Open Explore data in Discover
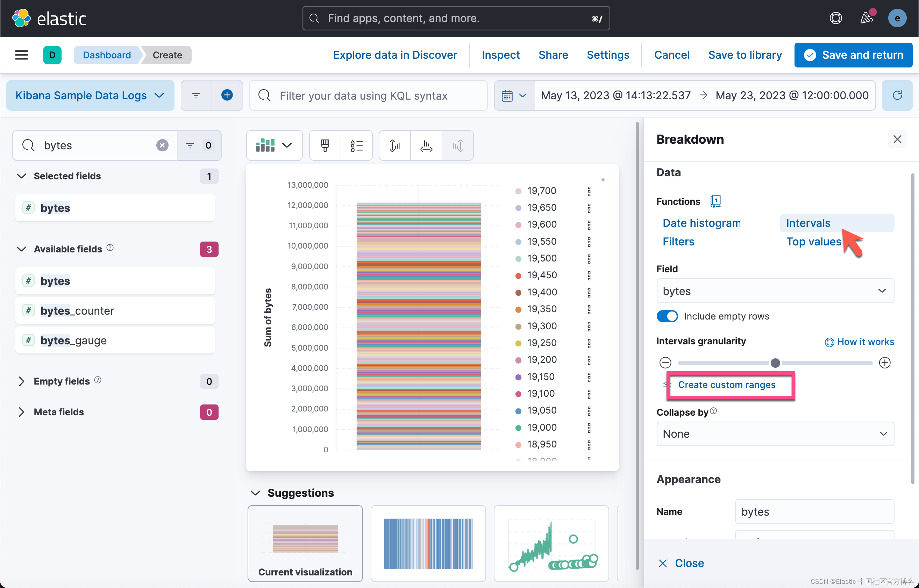The image size is (919, 588). pyautogui.click(x=395, y=55)
